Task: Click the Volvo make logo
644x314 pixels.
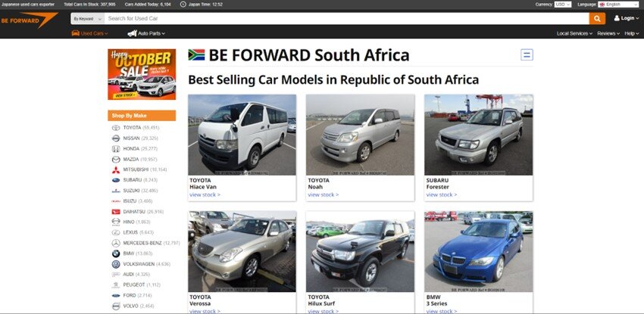Action: click(x=116, y=306)
